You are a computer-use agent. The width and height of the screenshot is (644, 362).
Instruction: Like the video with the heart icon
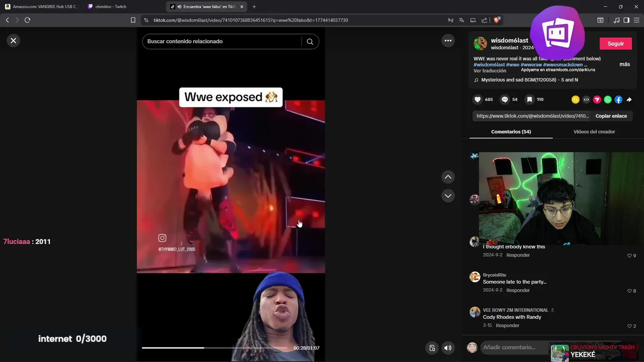pyautogui.click(x=478, y=100)
